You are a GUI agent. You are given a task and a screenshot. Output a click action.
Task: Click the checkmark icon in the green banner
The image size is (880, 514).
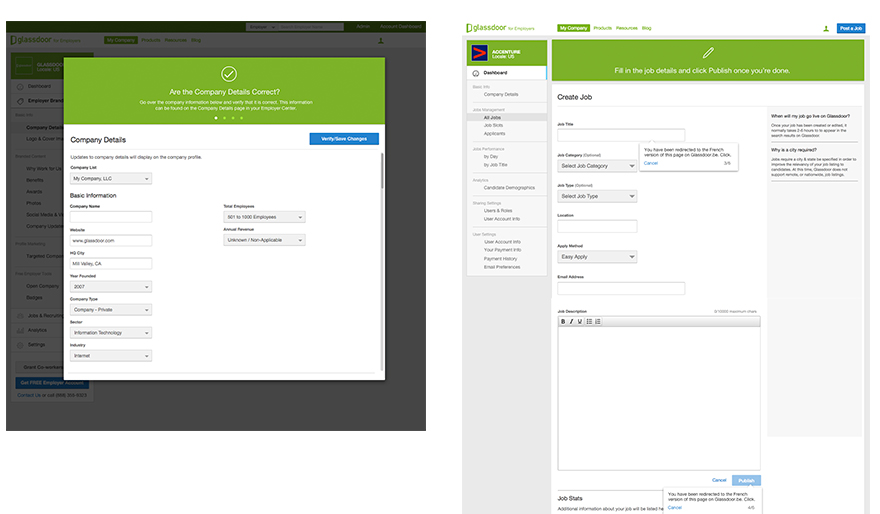229,74
